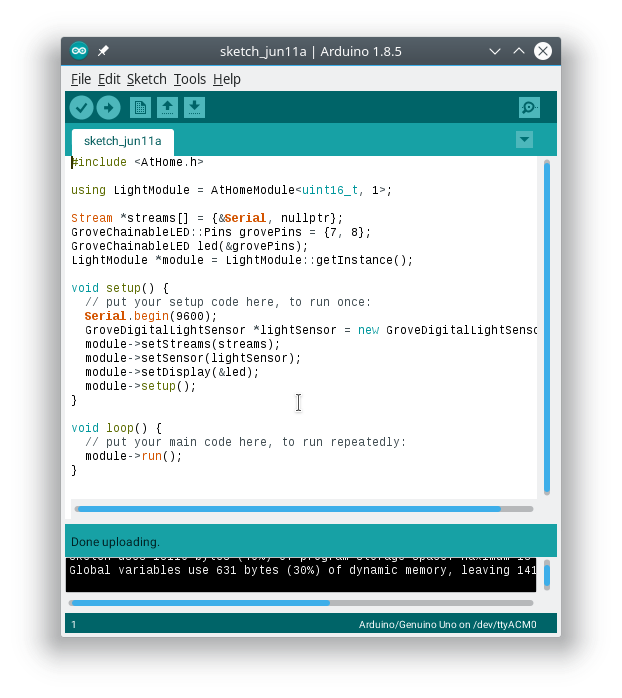This screenshot has width=622, height=698.
Task: Minimize window with the down chevron
Action: pyautogui.click(x=495, y=51)
